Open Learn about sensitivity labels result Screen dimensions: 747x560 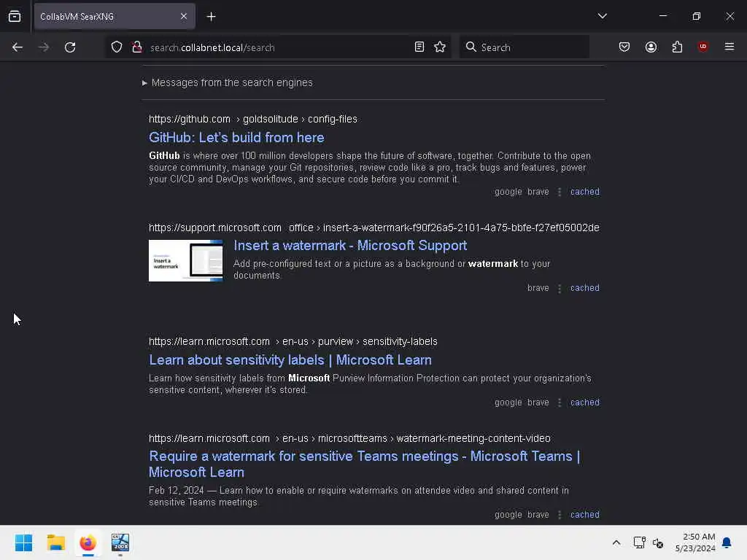click(x=290, y=360)
